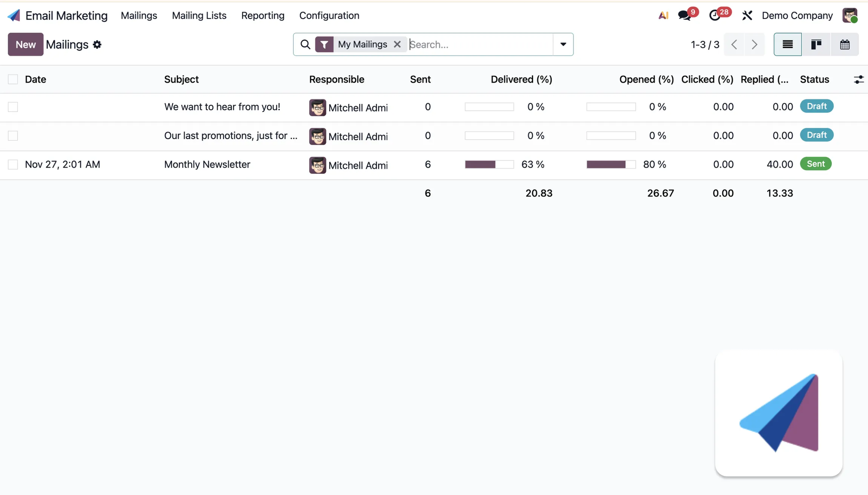Toggle the select-all checkbox in header
The image size is (868, 495).
tap(13, 79)
